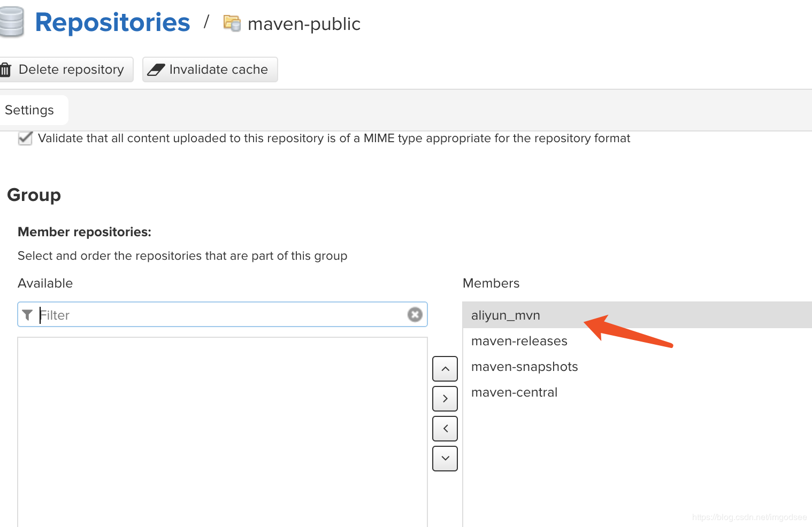This screenshot has width=812, height=527.
Task: Clear the filter with the X icon
Action: pos(415,315)
